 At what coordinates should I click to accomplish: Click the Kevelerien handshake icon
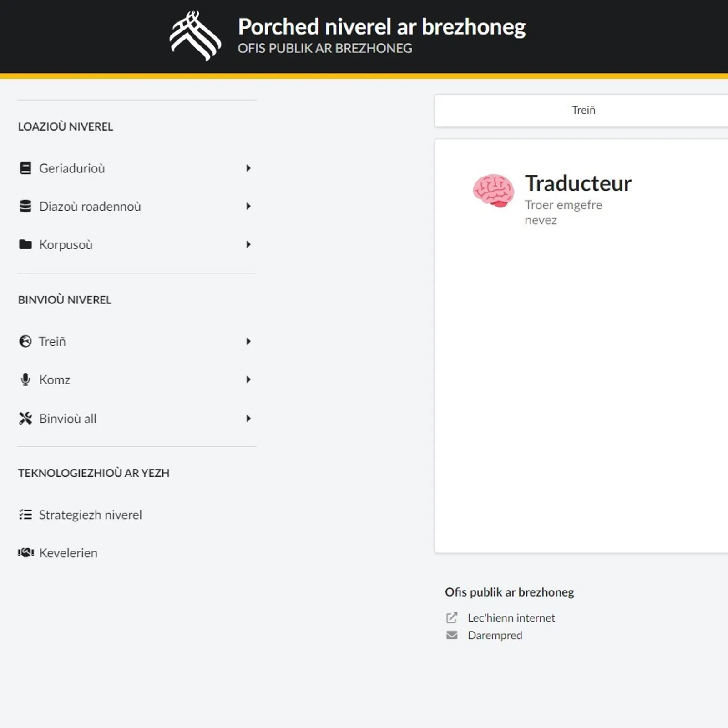25,553
